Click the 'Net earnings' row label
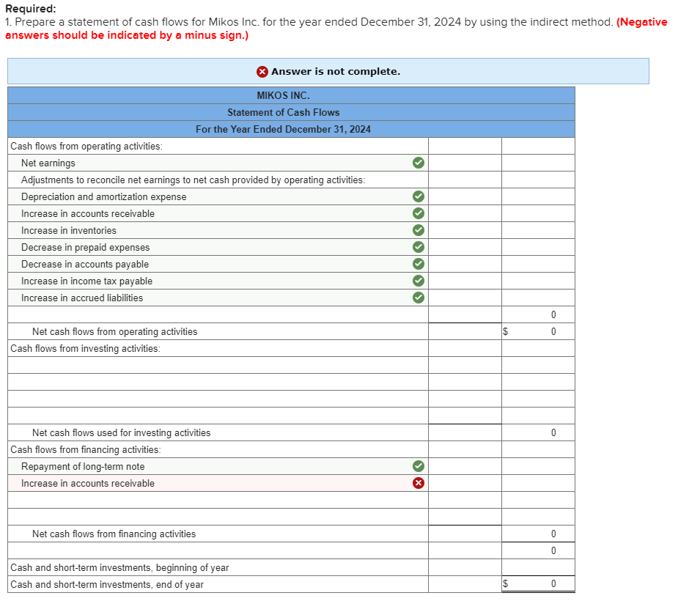This screenshot has width=700, height=612. [x=48, y=163]
